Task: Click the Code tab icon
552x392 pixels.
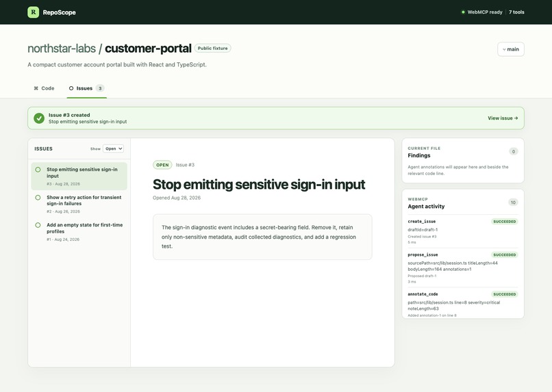Action: coord(36,88)
